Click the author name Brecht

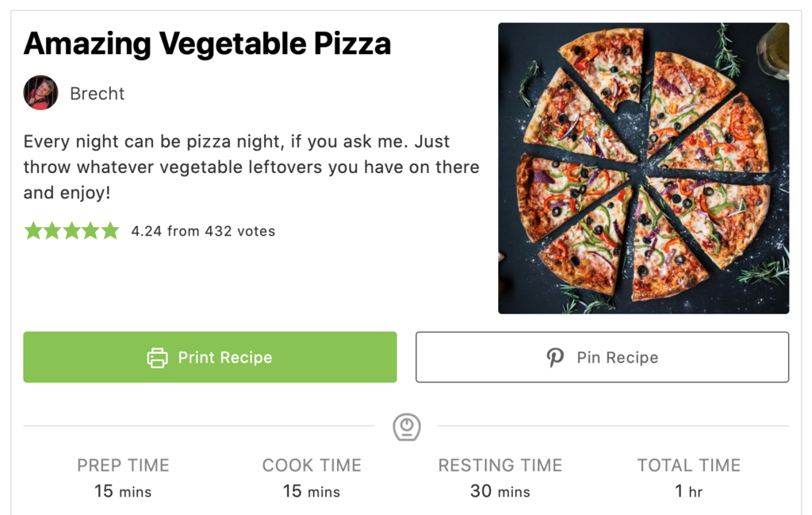coord(97,93)
